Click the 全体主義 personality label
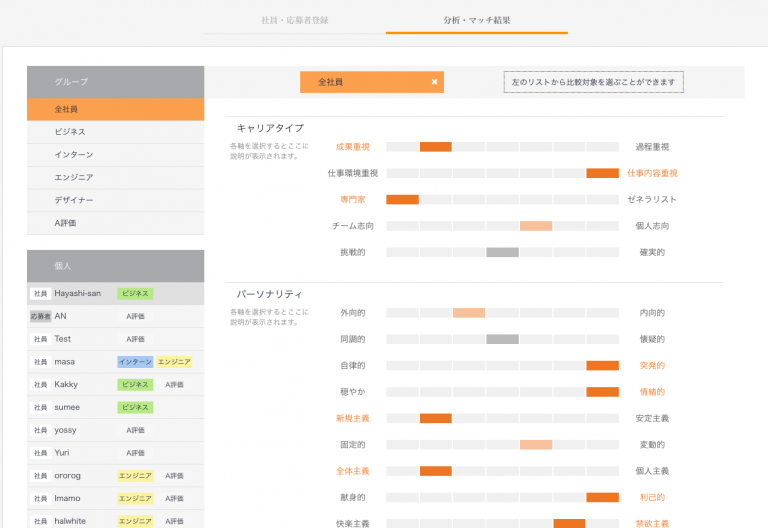Viewport: 768px width, 528px height. point(353,471)
